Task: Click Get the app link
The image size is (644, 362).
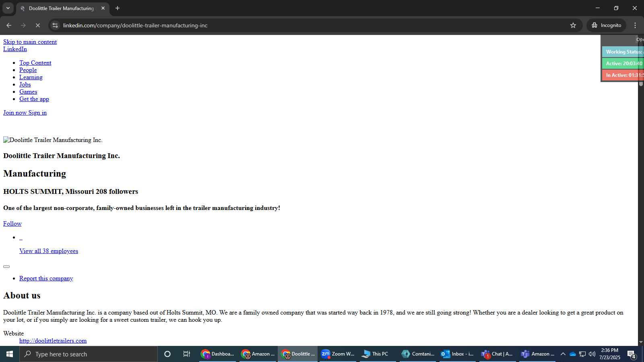Action: [34, 99]
